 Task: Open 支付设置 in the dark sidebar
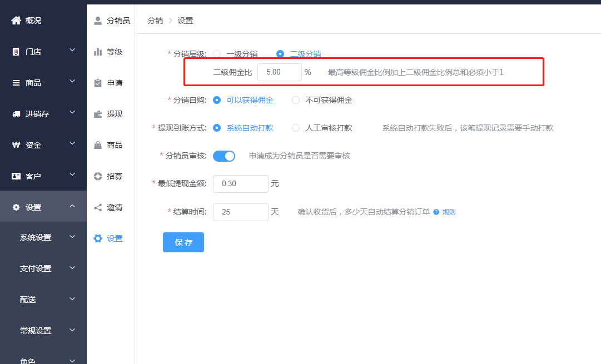tap(36, 268)
